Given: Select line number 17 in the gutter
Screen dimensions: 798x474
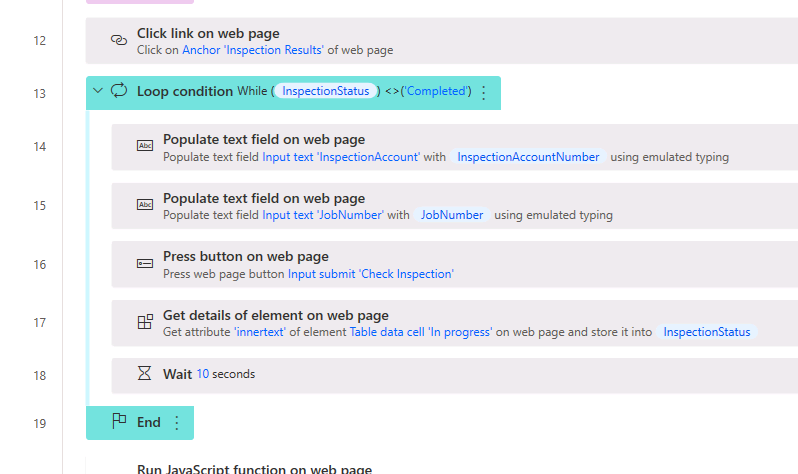Looking at the screenshot, I should [40, 323].
